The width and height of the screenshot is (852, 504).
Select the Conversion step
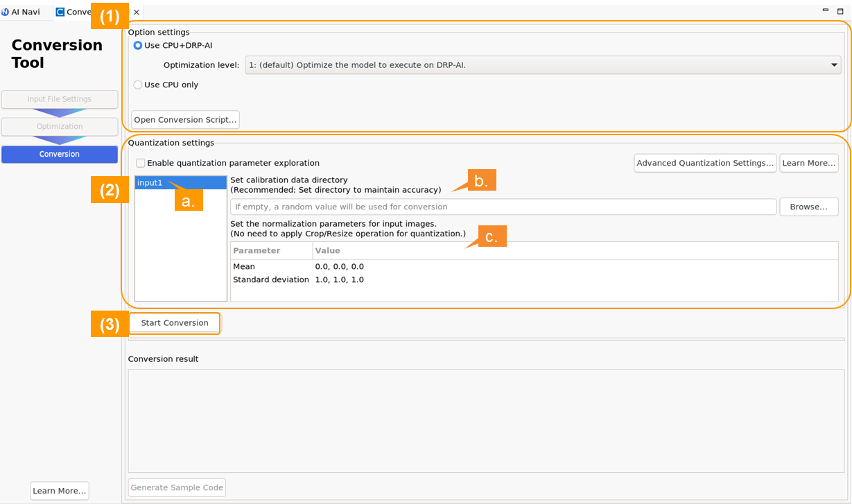(x=60, y=154)
